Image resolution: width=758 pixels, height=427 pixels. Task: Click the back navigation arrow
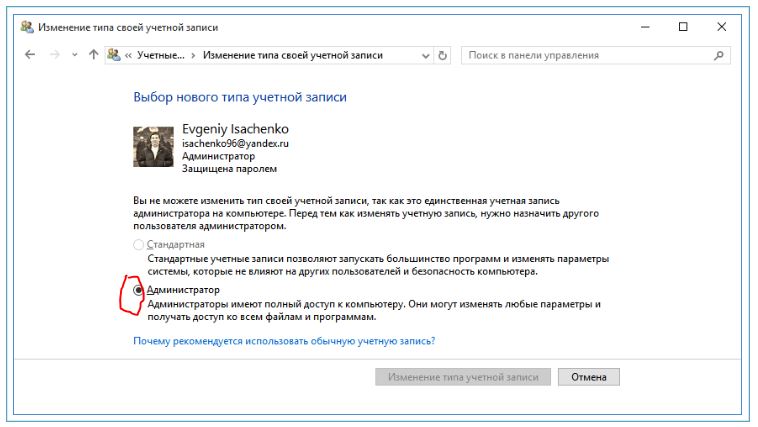coord(29,56)
